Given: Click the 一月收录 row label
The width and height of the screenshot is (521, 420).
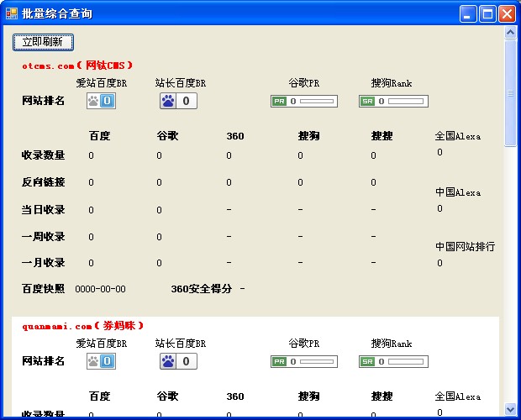Looking at the screenshot, I should 43,263.
